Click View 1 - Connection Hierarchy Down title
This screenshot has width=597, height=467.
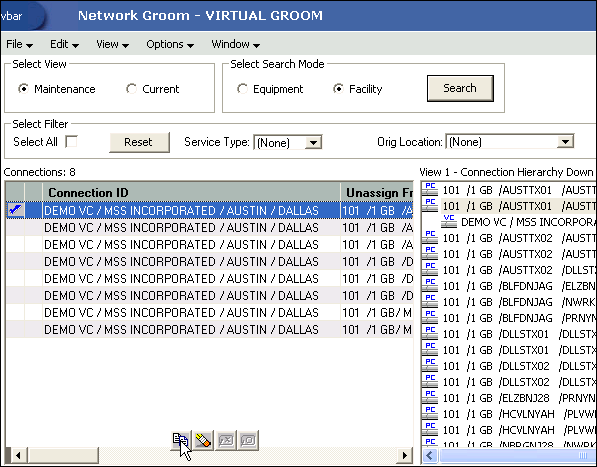pos(506,172)
